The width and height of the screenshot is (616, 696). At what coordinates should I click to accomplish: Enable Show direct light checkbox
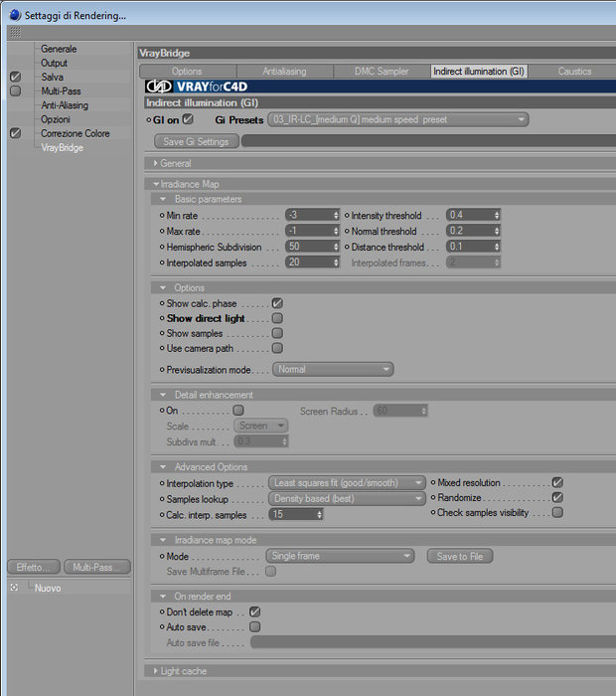pyautogui.click(x=277, y=318)
